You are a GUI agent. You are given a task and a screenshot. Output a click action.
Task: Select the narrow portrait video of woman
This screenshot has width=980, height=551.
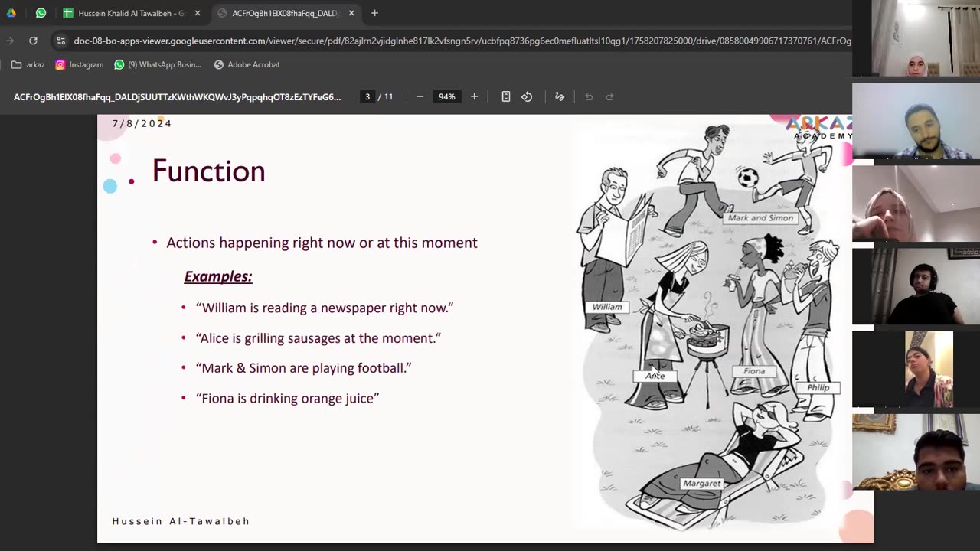929,369
